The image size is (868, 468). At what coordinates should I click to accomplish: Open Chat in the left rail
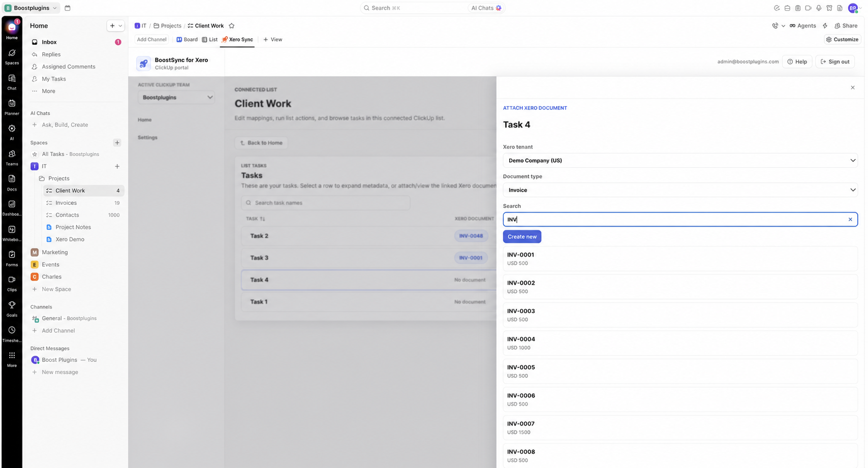pyautogui.click(x=12, y=82)
